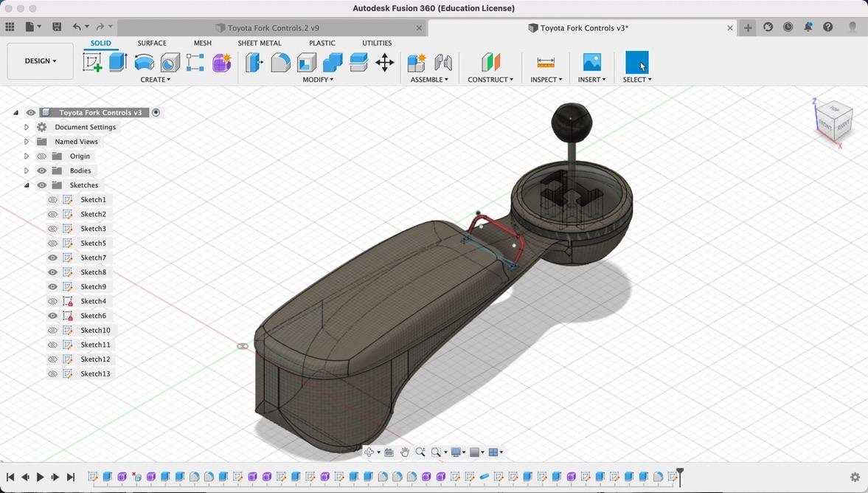Choose the Rectangular Pattern tool icon
868x493 pixels.
(x=195, y=63)
